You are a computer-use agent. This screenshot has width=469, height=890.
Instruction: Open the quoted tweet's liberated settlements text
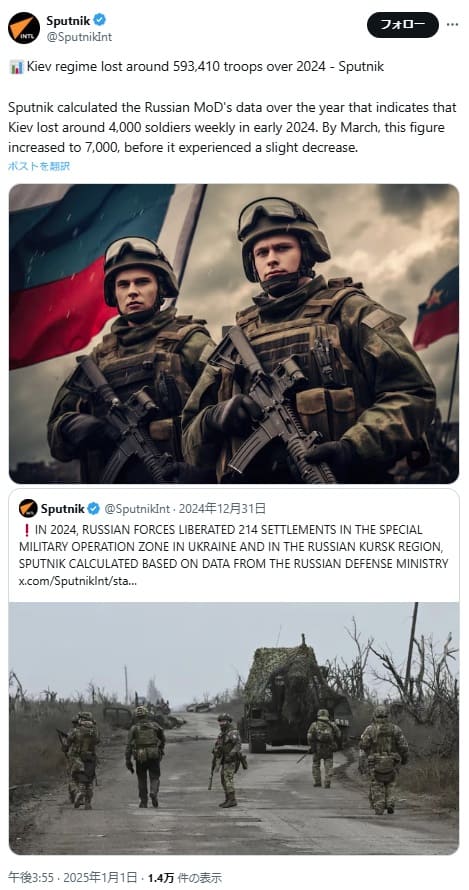pyautogui.click(x=233, y=547)
